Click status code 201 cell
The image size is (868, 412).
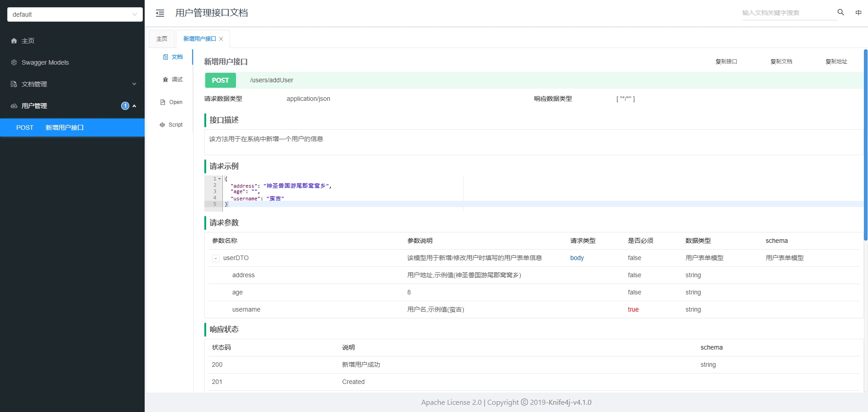click(x=217, y=382)
